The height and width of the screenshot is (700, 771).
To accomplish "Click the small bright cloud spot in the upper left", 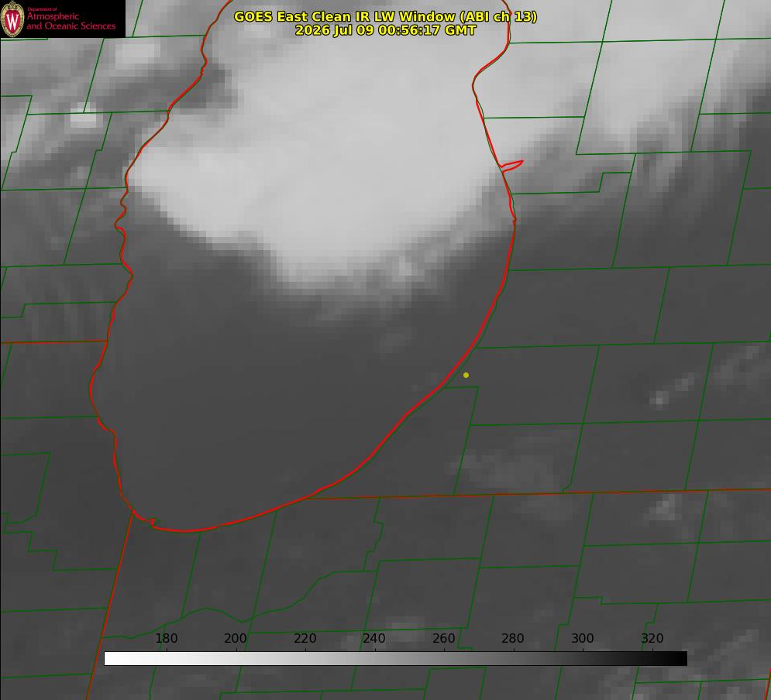I will (83, 117).
